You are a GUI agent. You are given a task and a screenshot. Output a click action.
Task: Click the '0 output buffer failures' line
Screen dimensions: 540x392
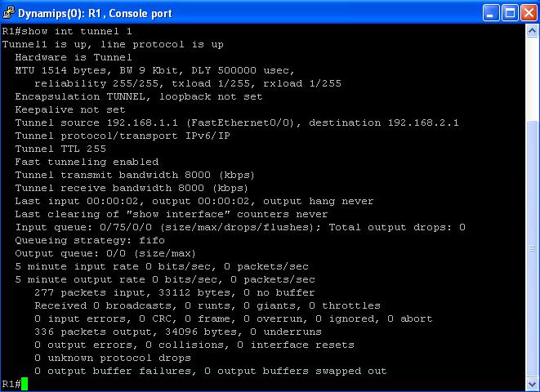tap(211, 372)
